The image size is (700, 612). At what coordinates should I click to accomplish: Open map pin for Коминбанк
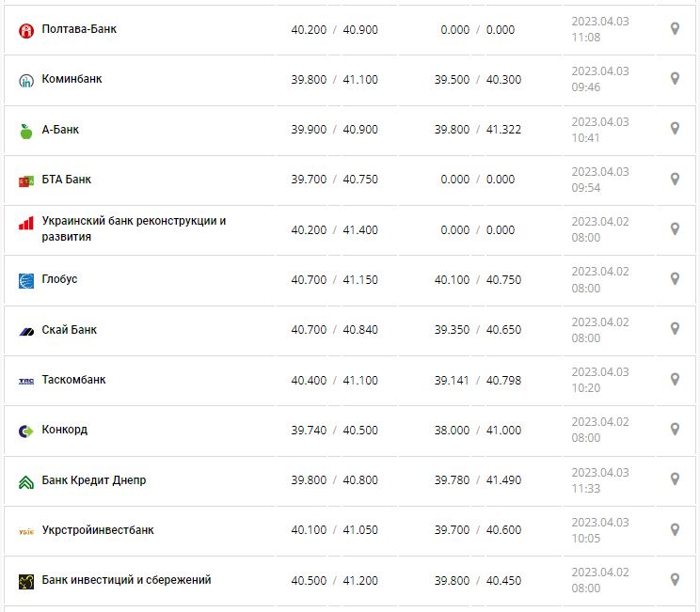(675, 79)
